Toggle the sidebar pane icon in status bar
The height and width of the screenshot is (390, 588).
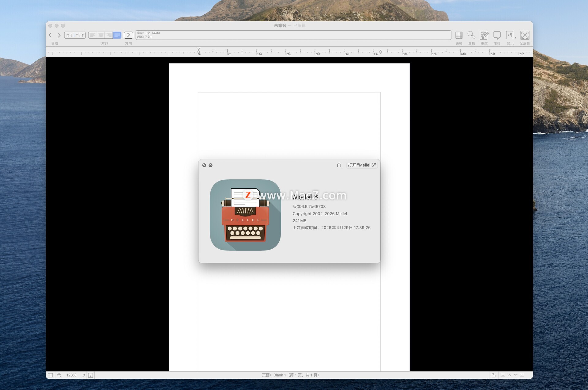click(51, 375)
